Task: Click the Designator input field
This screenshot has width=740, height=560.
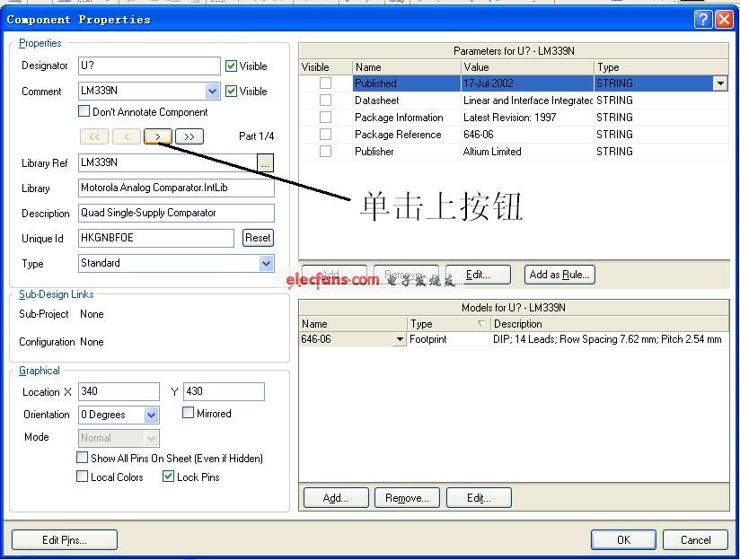Action: pyautogui.click(x=149, y=66)
